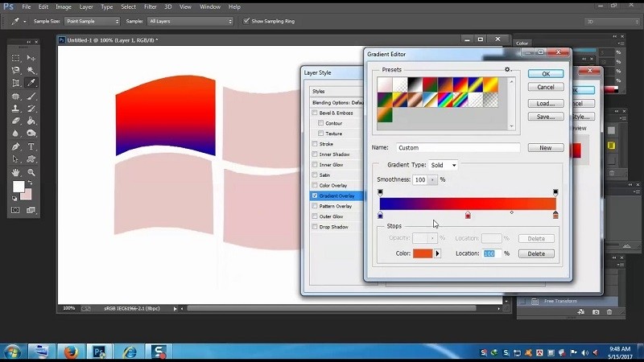Select the Crop tool
Viewport: 644px width, 362px height.
point(15,83)
